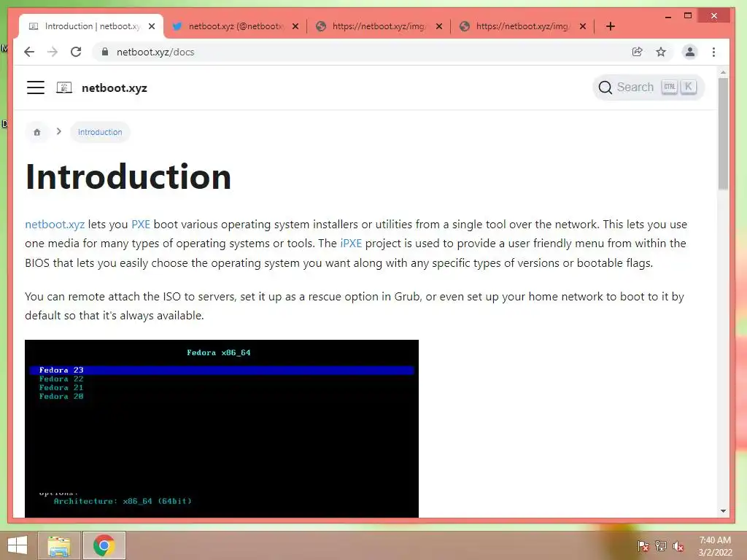This screenshot has height=560, width=747.
Task: Go back to the previous page
Action: (29, 52)
